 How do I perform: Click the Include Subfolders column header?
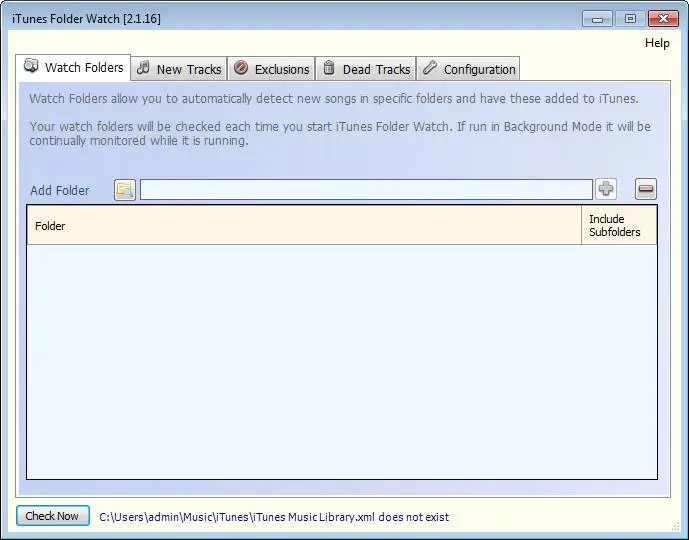click(x=619, y=225)
